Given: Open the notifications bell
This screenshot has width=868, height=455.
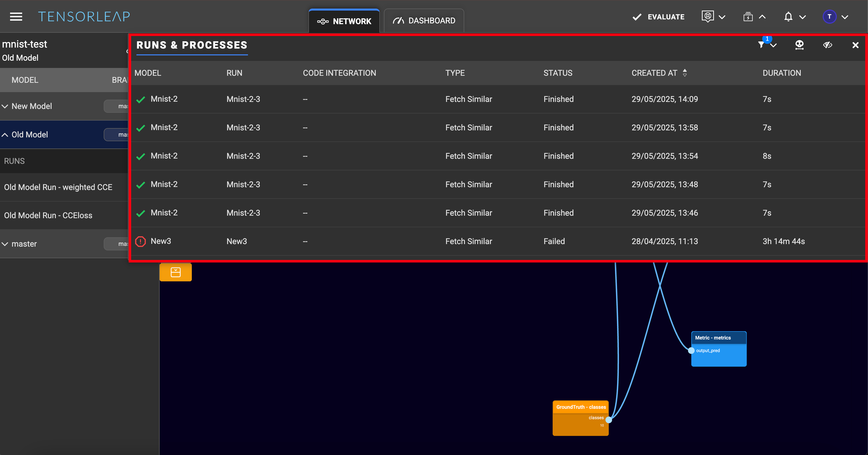Looking at the screenshot, I should click(788, 17).
